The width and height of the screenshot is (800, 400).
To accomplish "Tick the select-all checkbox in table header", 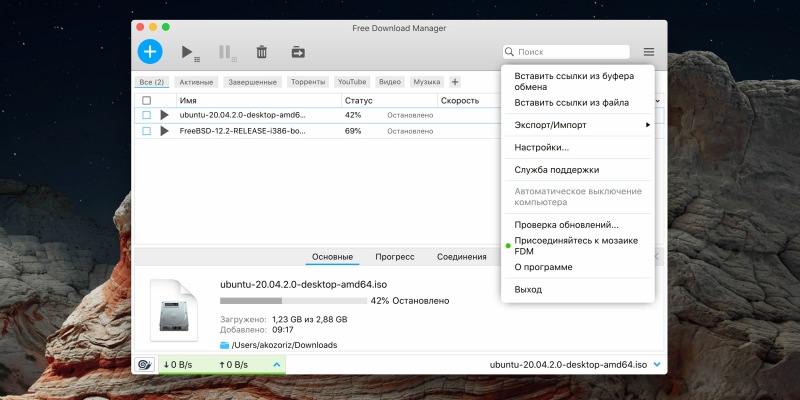I will tap(146, 101).
